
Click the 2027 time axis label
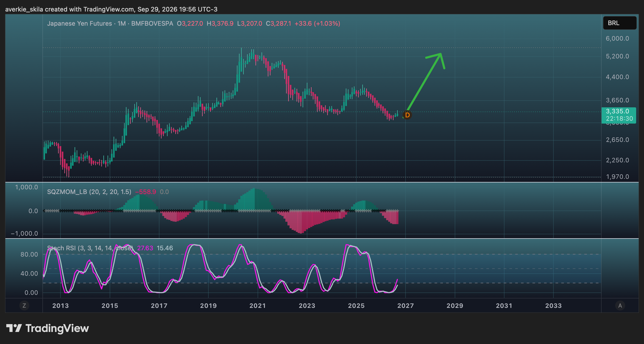406,306
